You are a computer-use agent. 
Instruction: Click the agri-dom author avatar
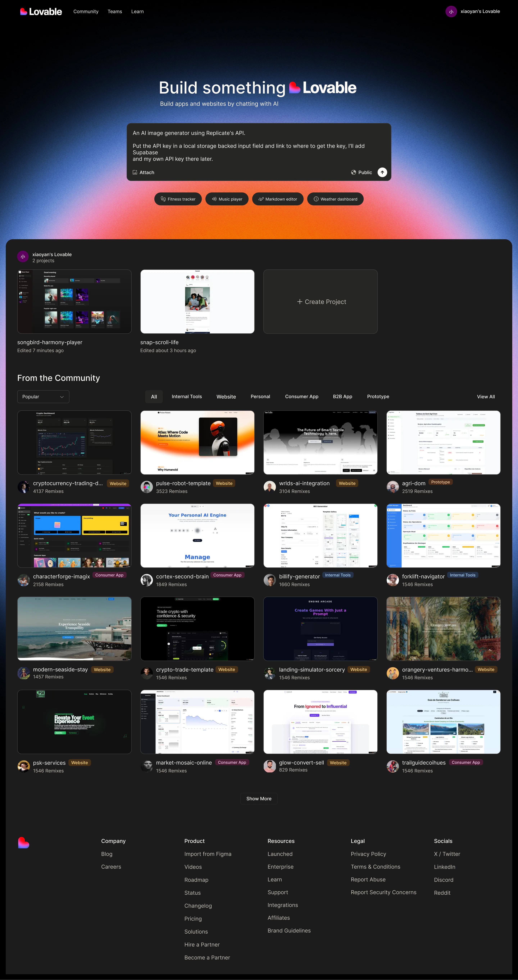[393, 487]
